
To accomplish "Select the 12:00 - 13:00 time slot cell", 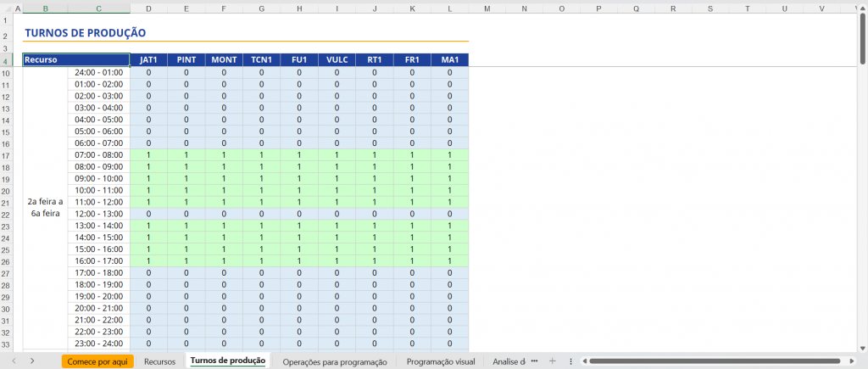I will (98, 214).
